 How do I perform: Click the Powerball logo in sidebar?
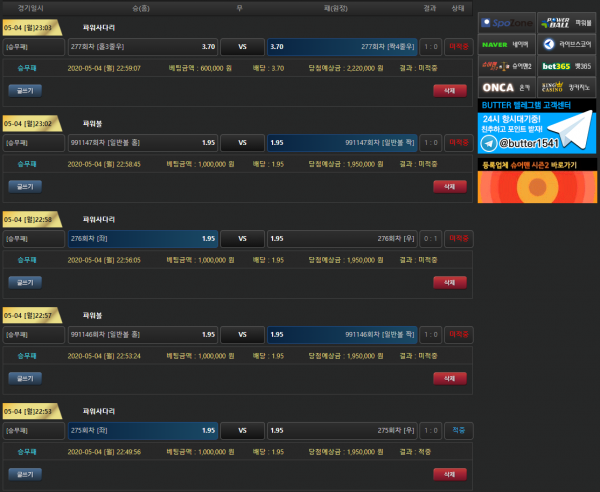pos(567,22)
